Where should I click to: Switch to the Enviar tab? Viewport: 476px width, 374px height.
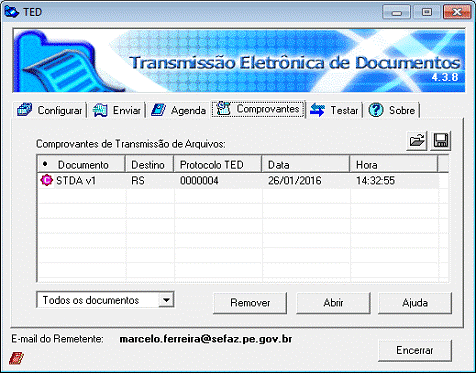click(x=117, y=110)
